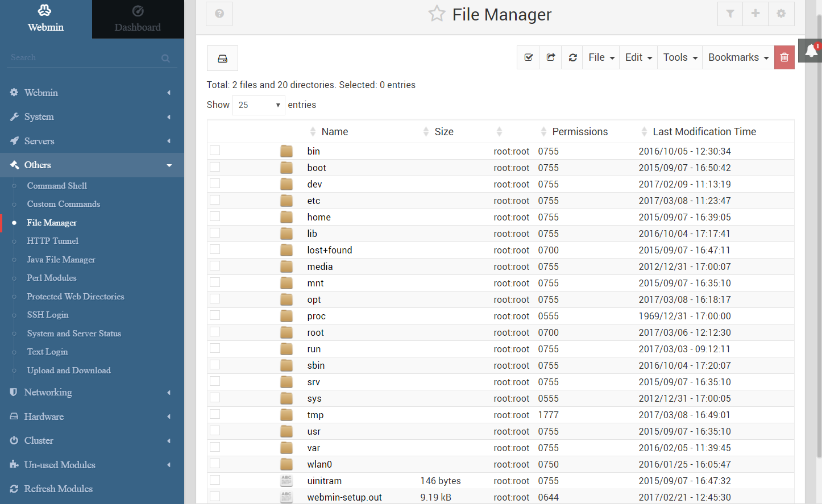Open the filter funnel icon

(x=730, y=14)
